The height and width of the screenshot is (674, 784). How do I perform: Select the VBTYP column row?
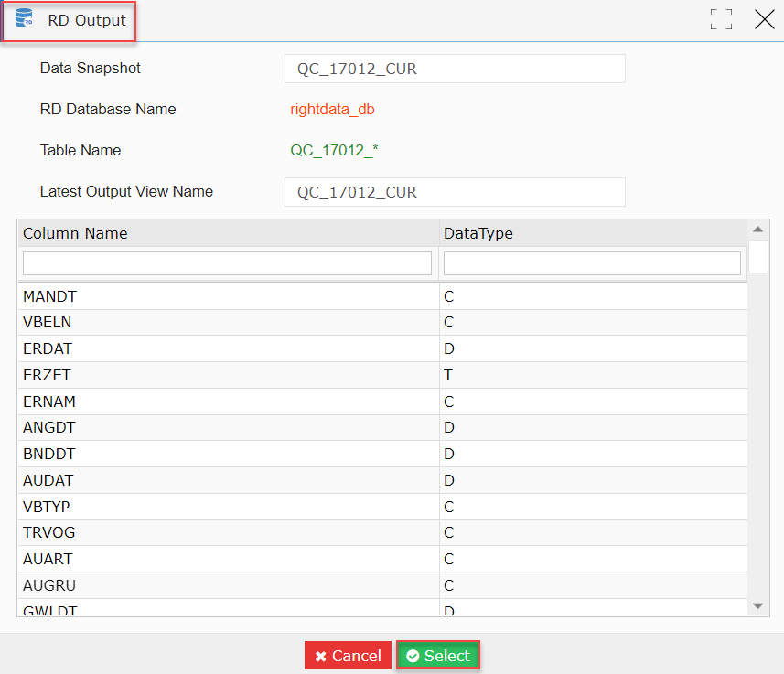[382, 507]
